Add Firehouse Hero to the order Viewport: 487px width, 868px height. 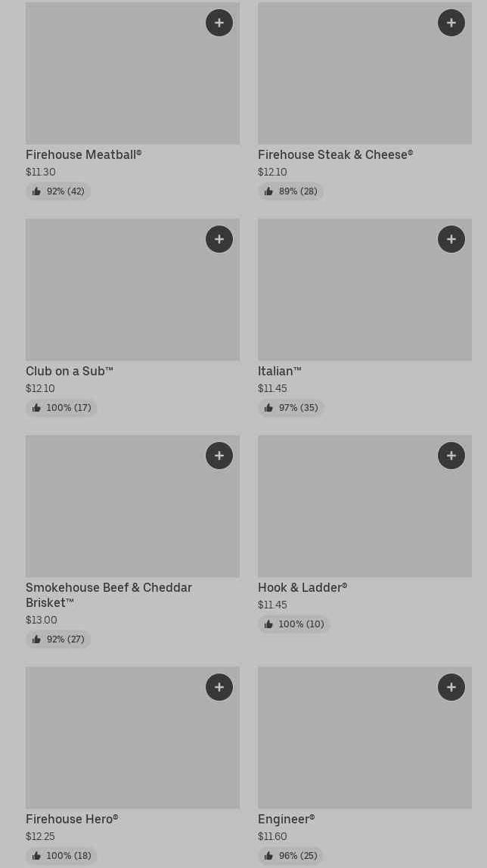pyautogui.click(x=219, y=687)
